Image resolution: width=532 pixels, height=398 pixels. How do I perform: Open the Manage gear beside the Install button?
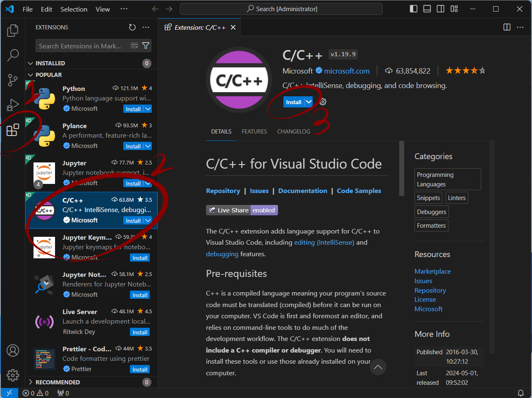pyautogui.click(x=323, y=102)
